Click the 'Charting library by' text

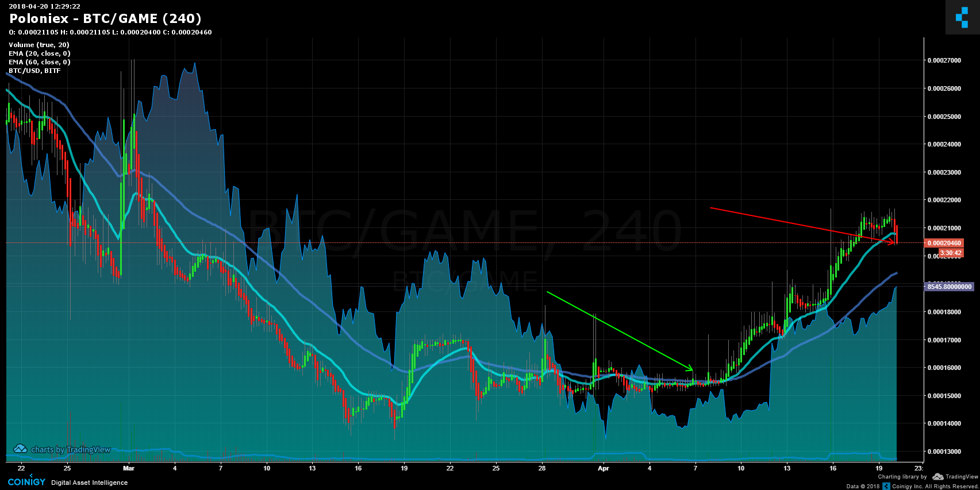pos(902,477)
